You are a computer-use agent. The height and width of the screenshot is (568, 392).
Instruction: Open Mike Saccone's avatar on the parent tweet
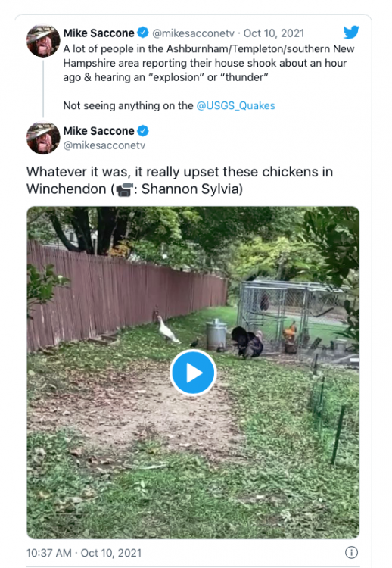(43, 41)
